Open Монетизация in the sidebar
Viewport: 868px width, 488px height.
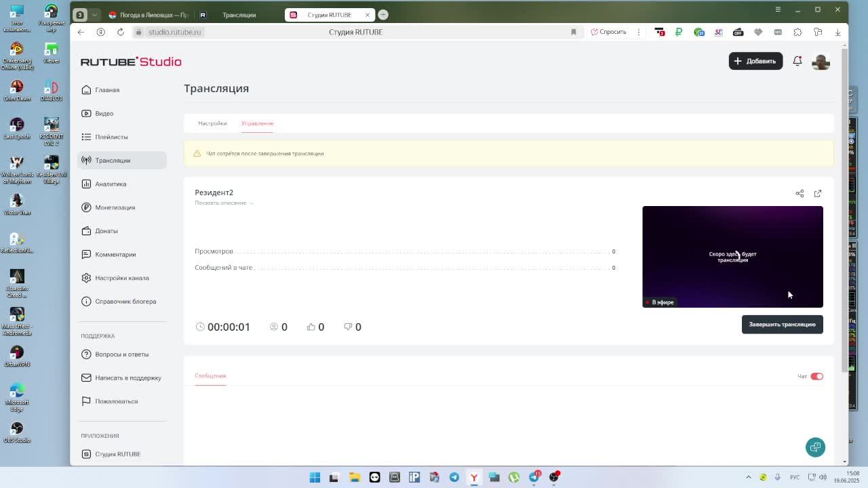(121, 207)
